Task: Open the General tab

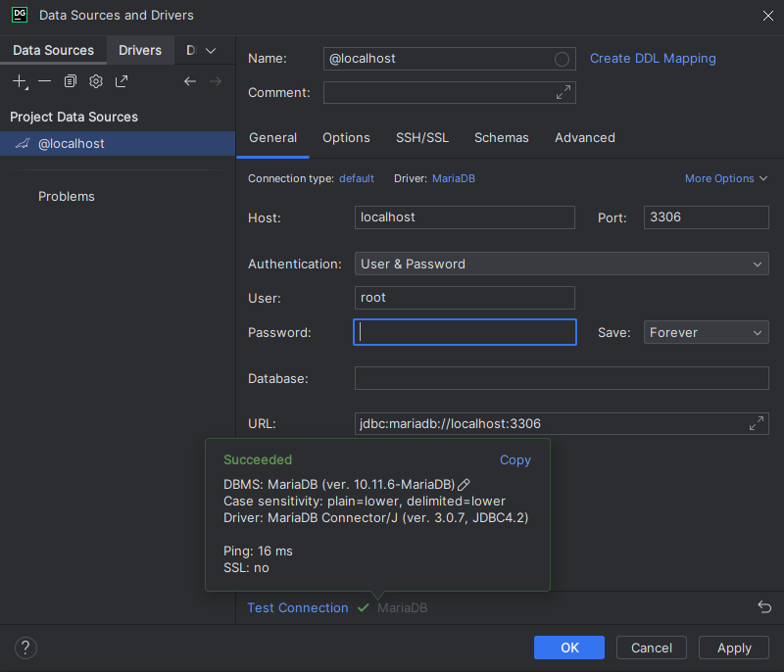Action: (x=273, y=138)
